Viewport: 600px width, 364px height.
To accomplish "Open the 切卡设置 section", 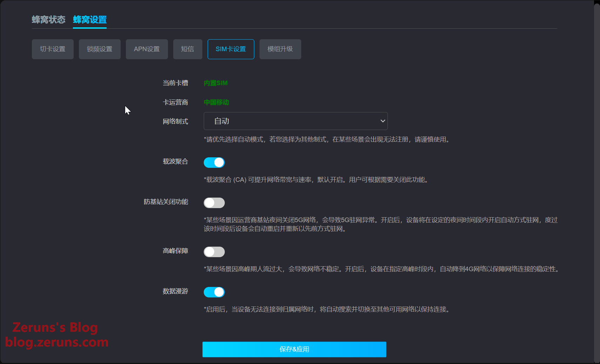I will (x=53, y=49).
